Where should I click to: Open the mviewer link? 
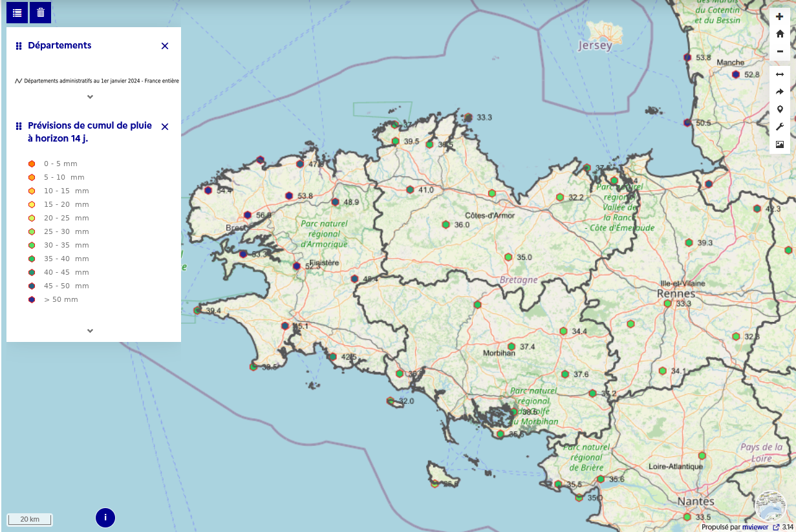tap(755, 527)
